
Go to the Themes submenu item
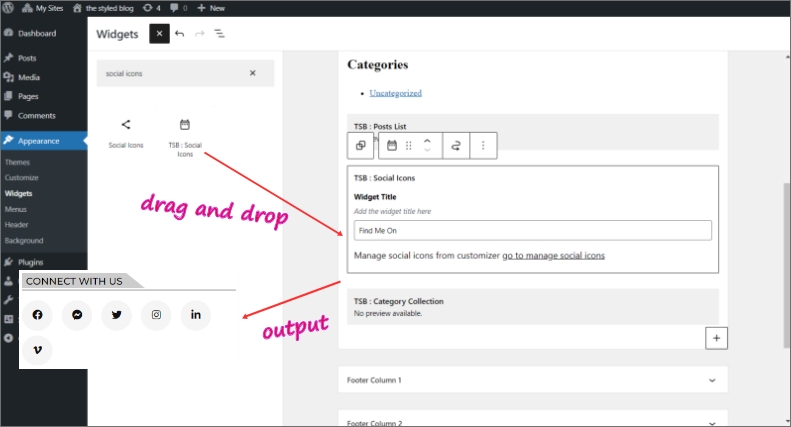(17, 162)
